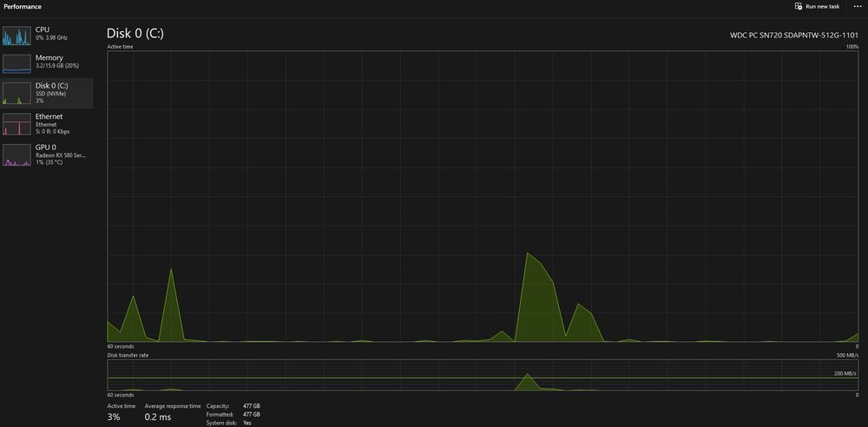Click the Active time 3% value
This screenshot has height=427, width=868.
point(114,417)
